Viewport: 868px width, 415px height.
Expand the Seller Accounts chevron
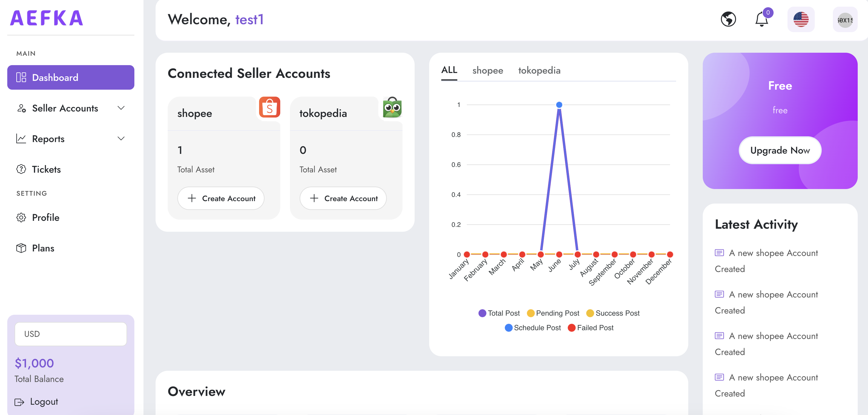click(121, 108)
